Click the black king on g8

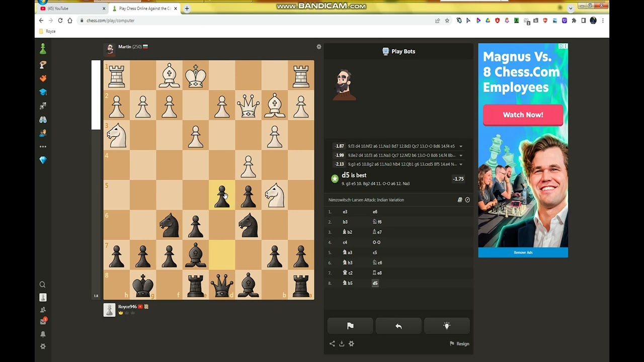pyautogui.click(x=143, y=285)
